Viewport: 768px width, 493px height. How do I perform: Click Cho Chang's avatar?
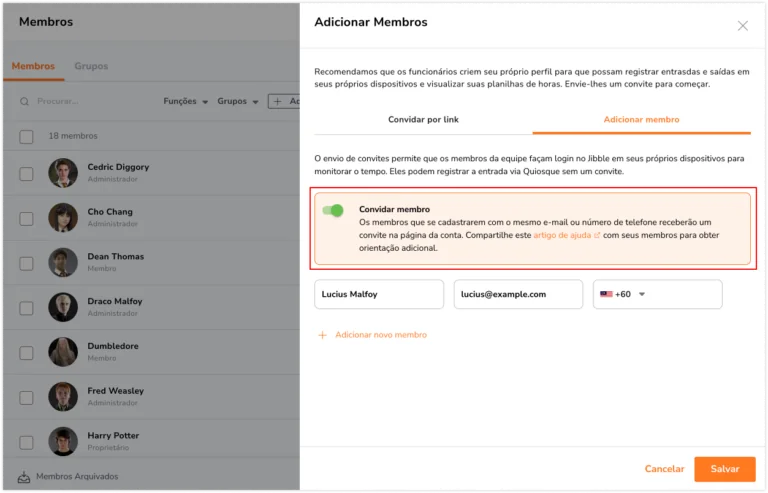tap(63, 217)
